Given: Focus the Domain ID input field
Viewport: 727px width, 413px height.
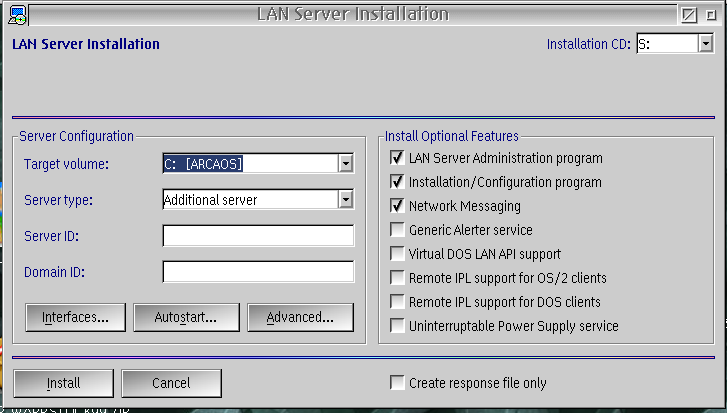Looking at the screenshot, I should (x=258, y=272).
